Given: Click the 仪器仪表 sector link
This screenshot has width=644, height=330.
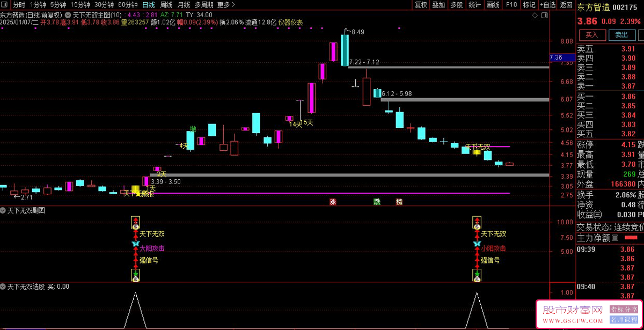Looking at the screenshot, I should 290,23.
